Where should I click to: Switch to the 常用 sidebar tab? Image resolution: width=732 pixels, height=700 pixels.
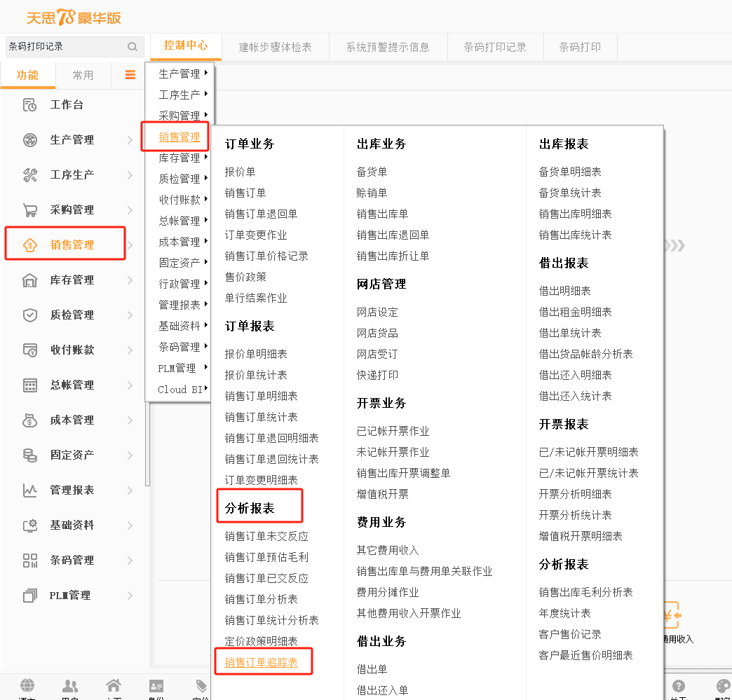pyautogui.click(x=83, y=75)
